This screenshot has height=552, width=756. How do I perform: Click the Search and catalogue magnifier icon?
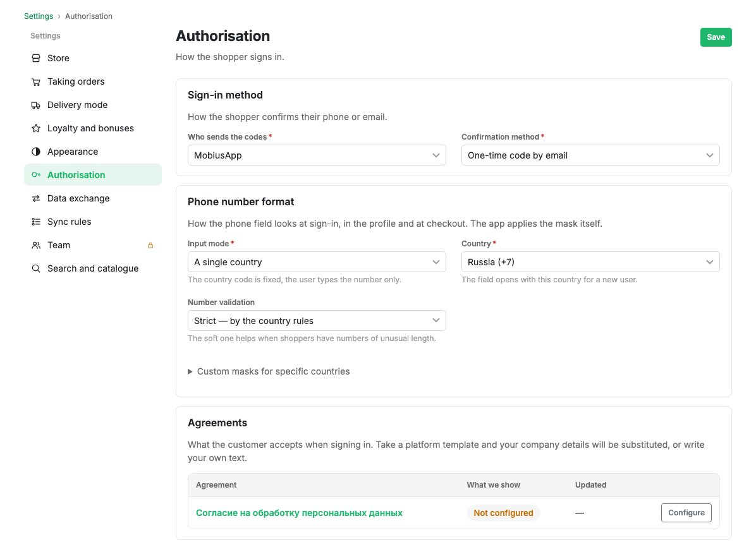tap(36, 269)
